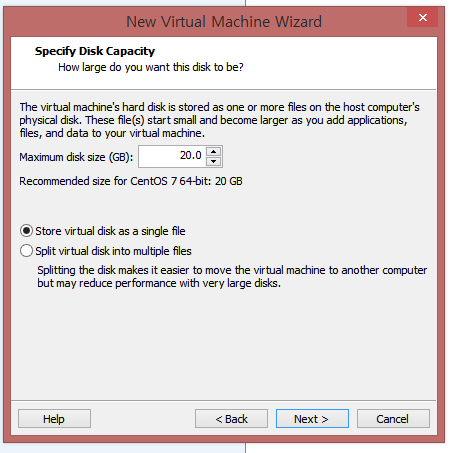Click 'Recommended size for CentOS 7 64-bit' text
The width and height of the screenshot is (455, 453).
tap(131, 181)
